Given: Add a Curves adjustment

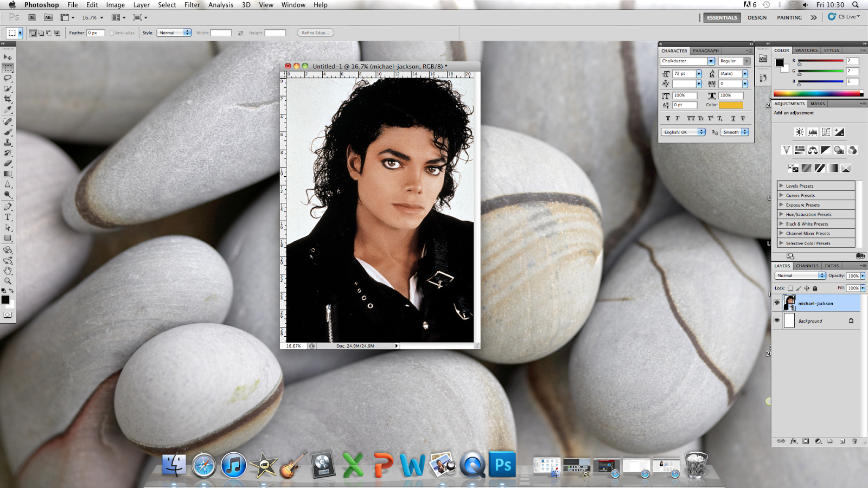Looking at the screenshot, I should coord(826,132).
